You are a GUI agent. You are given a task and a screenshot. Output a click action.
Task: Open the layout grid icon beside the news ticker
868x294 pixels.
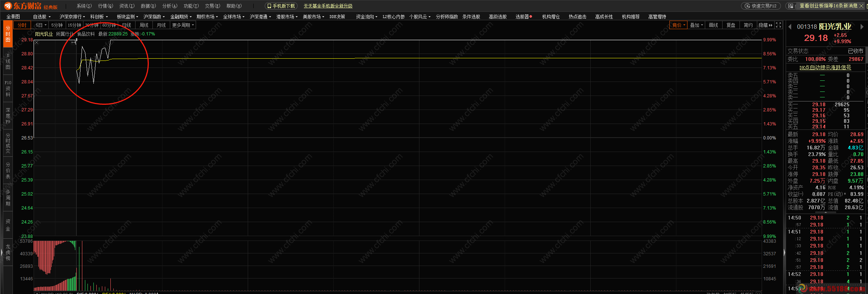(790, 6)
